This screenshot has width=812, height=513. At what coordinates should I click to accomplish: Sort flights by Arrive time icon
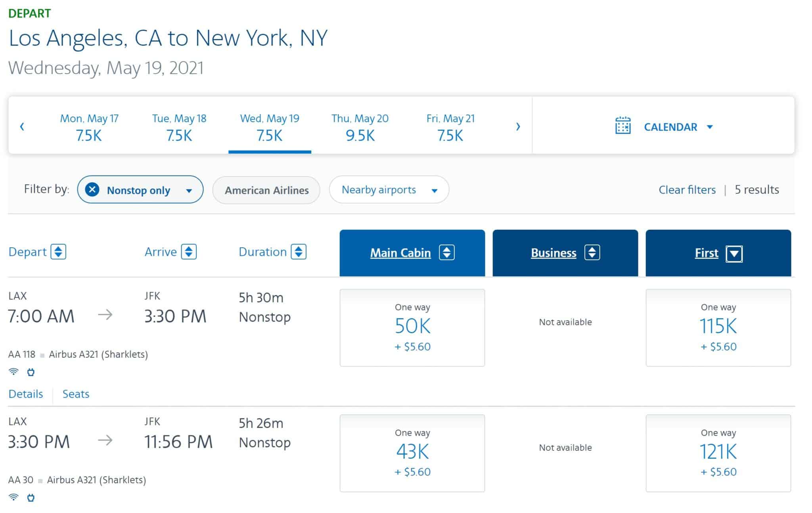[189, 252]
